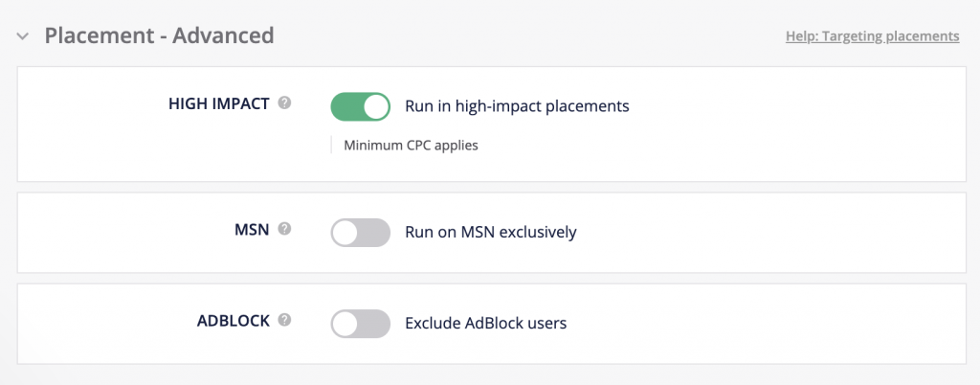Collapse the Placement - Advanced section chevron
The image size is (980, 385).
[22, 36]
